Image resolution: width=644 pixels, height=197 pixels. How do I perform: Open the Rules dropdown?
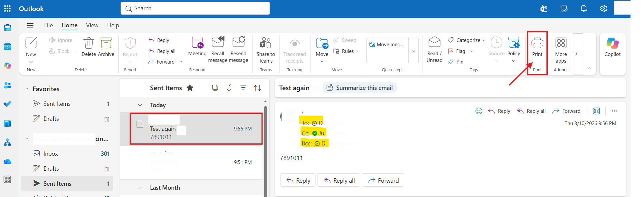click(x=346, y=51)
